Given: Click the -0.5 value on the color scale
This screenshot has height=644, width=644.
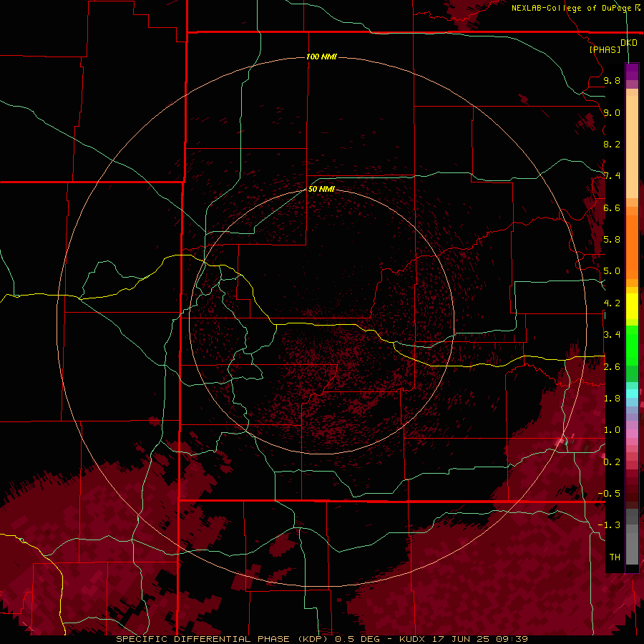Looking at the screenshot, I should click(609, 494).
